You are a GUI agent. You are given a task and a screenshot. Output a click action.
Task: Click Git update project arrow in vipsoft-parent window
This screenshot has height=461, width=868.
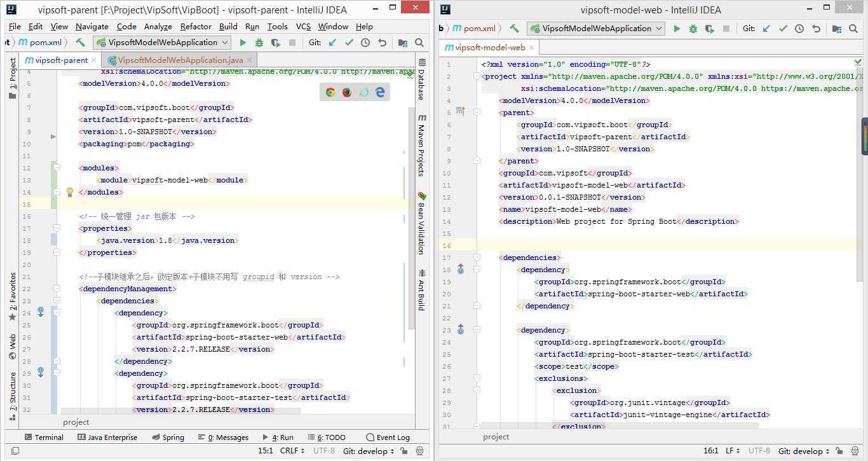tap(332, 43)
